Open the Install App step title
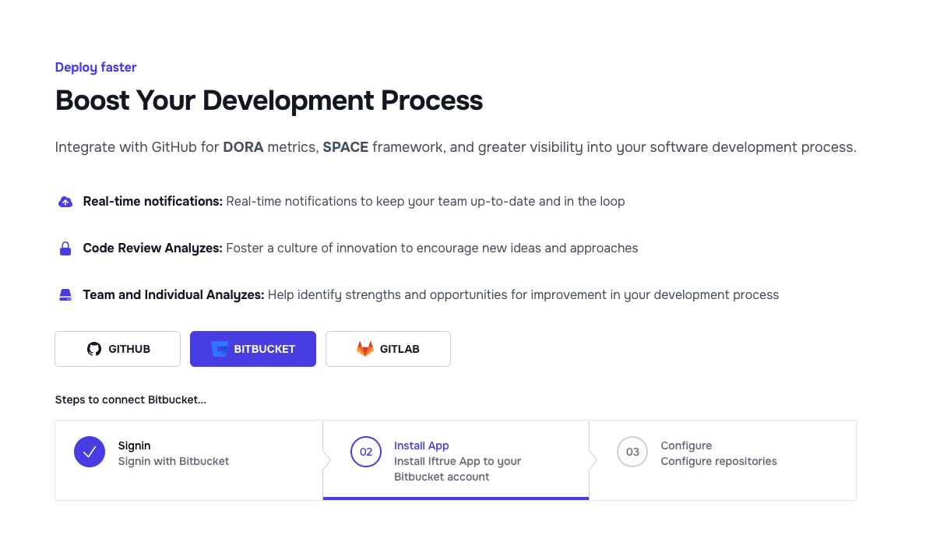 pyautogui.click(x=421, y=446)
